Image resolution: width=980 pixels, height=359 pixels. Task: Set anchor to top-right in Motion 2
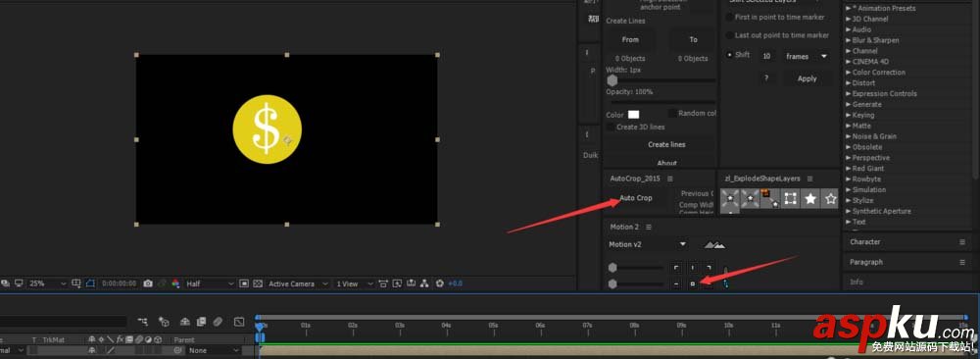point(709,268)
